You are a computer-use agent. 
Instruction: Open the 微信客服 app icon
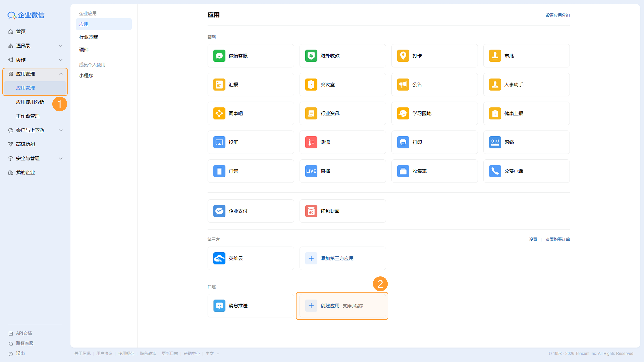pos(219,56)
